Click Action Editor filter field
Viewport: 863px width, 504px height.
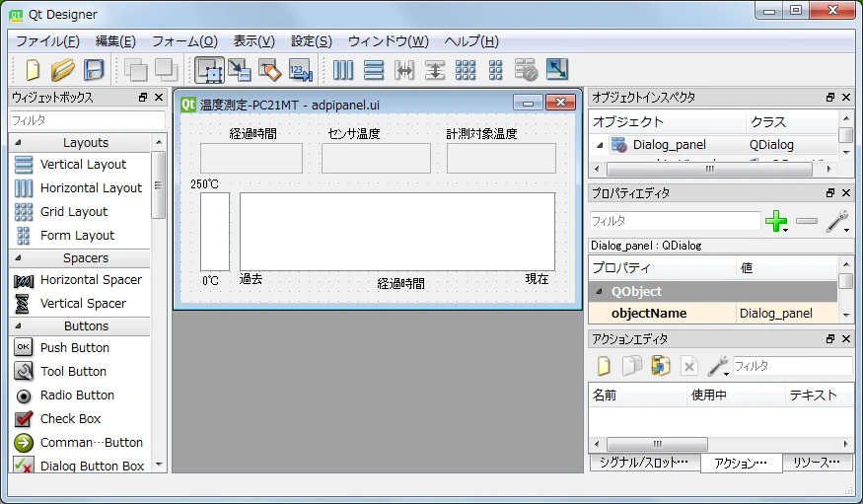point(792,365)
